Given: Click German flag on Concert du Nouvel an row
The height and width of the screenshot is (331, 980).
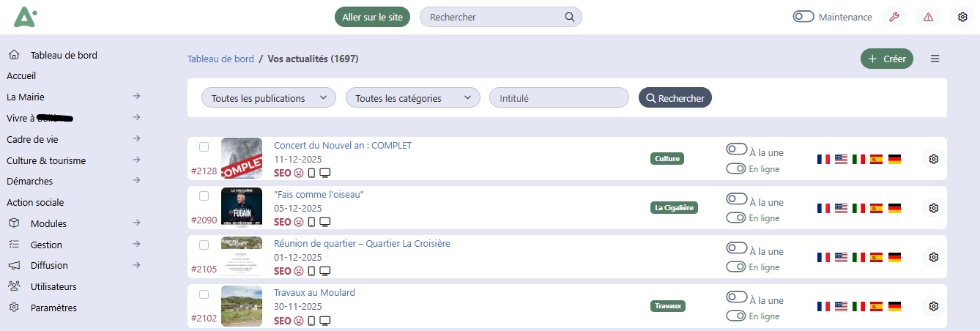Looking at the screenshot, I should [x=894, y=159].
